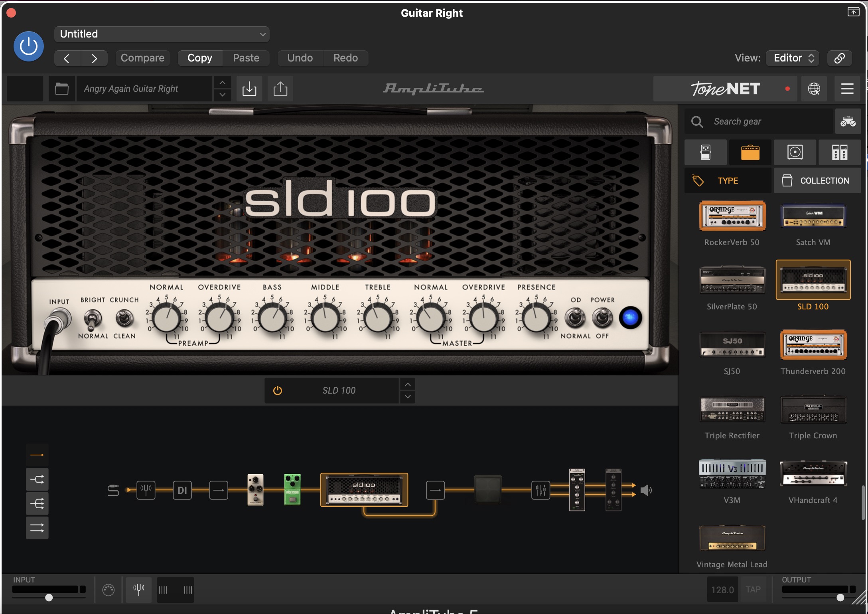Open the hamburger main menu
This screenshot has height=614, width=868.
847,89
